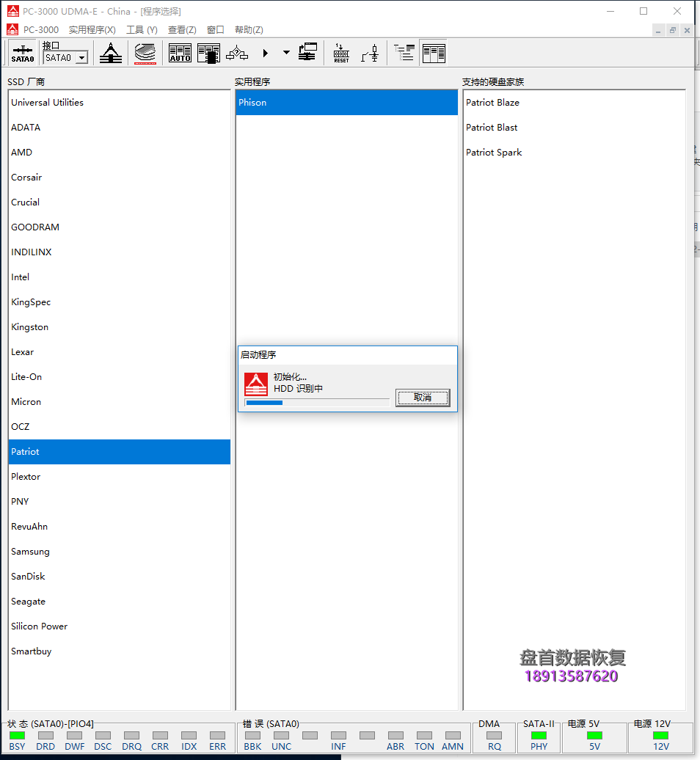The image size is (700, 760).
Task: Select the Patriot Blaze drive family
Action: [574, 102]
